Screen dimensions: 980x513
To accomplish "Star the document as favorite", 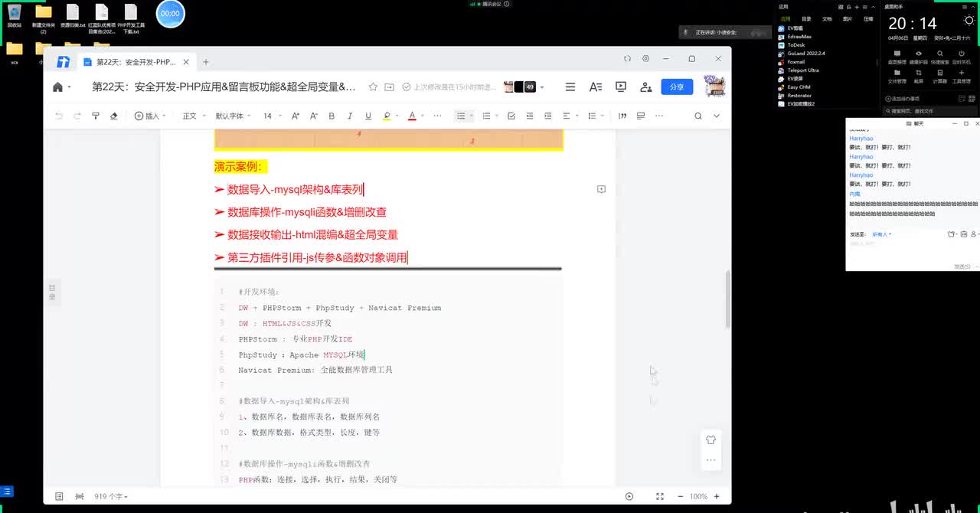I will click(x=373, y=87).
